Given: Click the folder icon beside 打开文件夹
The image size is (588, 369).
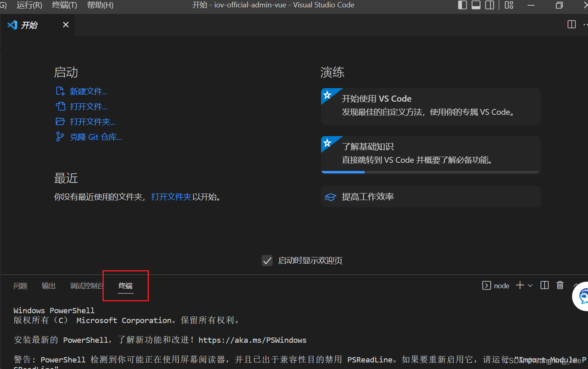Looking at the screenshot, I should coord(60,121).
